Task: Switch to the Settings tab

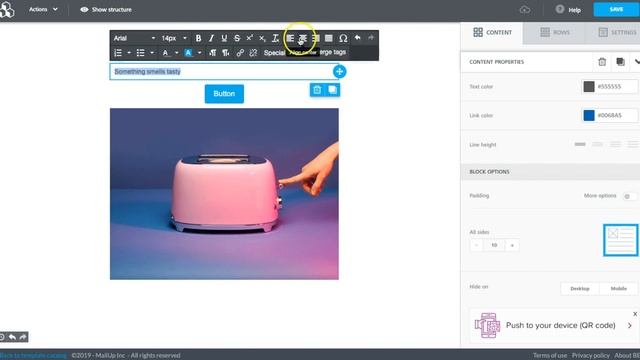Action: tap(617, 32)
